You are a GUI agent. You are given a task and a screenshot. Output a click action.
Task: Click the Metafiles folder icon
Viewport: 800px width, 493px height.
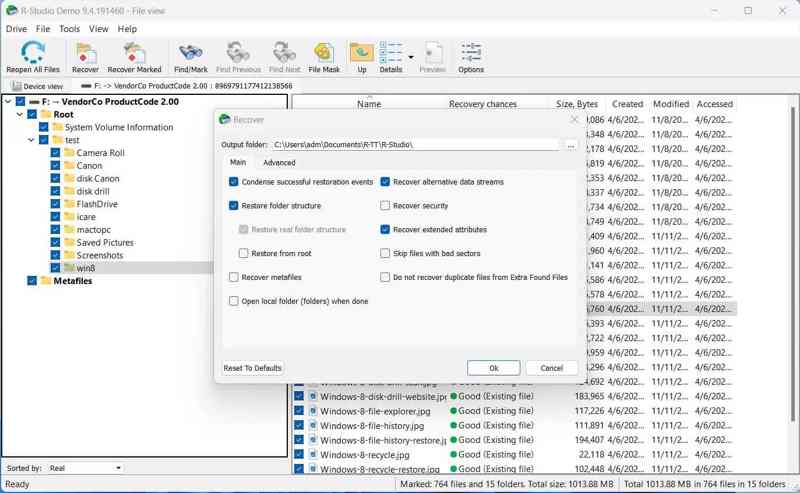[x=46, y=281]
